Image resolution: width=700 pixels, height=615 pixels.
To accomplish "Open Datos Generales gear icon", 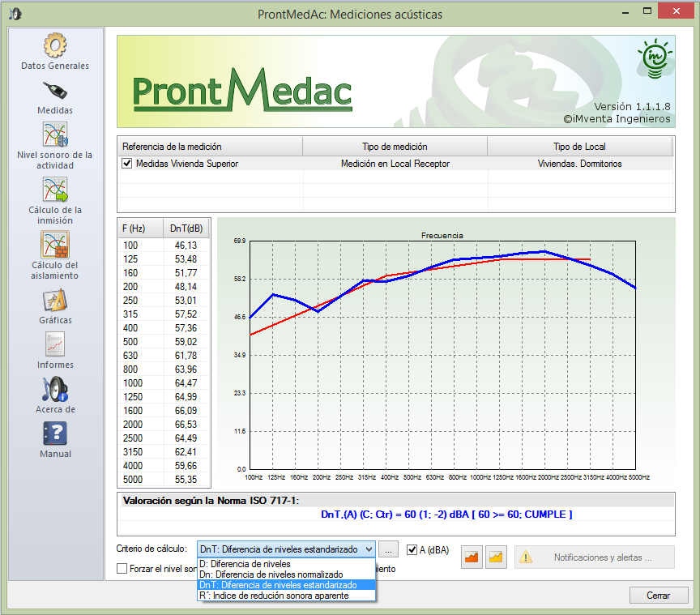I will pyautogui.click(x=55, y=45).
